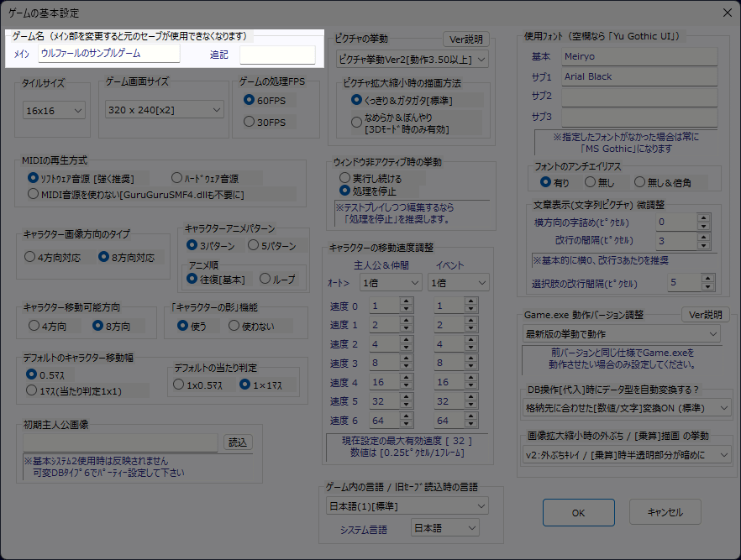Select 実行し続ける for inactive window
The height and width of the screenshot is (560, 741).
[x=344, y=178]
